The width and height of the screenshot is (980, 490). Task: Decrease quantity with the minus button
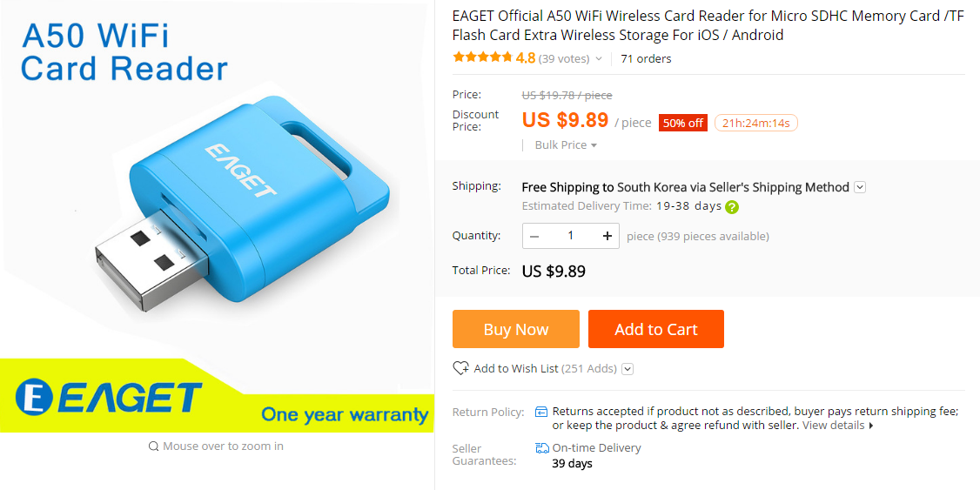pyautogui.click(x=534, y=236)
